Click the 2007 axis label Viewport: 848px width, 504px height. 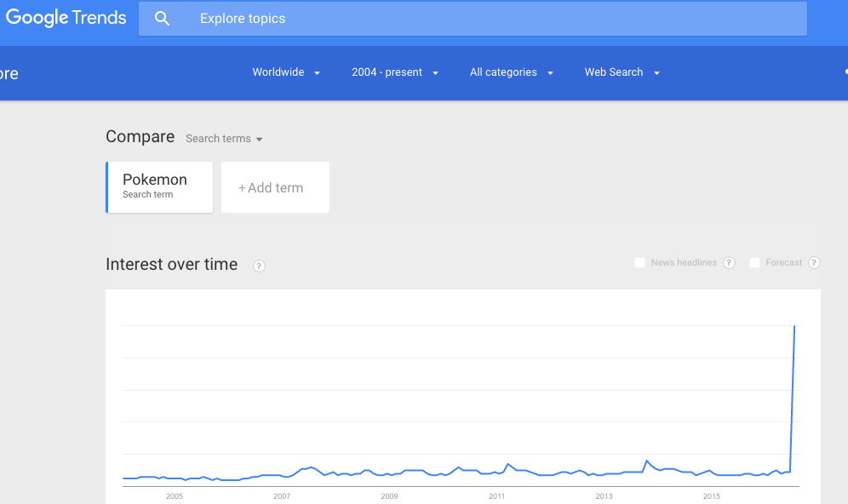[x=282, y=495]
